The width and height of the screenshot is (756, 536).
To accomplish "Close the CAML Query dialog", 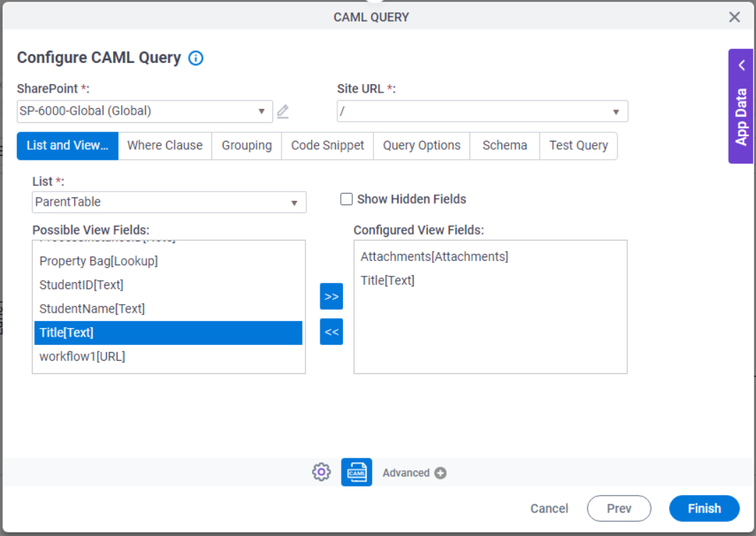I will click(734, 17).
